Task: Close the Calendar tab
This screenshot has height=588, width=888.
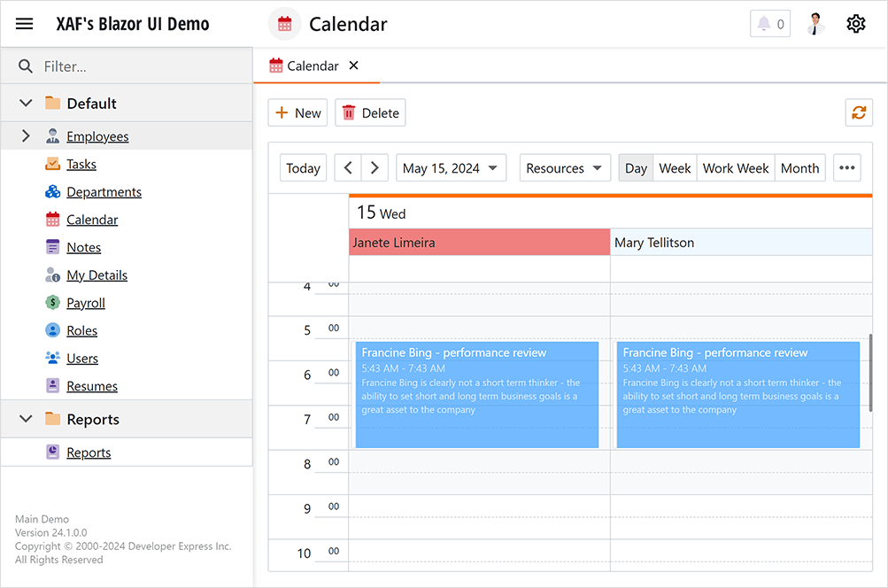Action: [353, 65]
